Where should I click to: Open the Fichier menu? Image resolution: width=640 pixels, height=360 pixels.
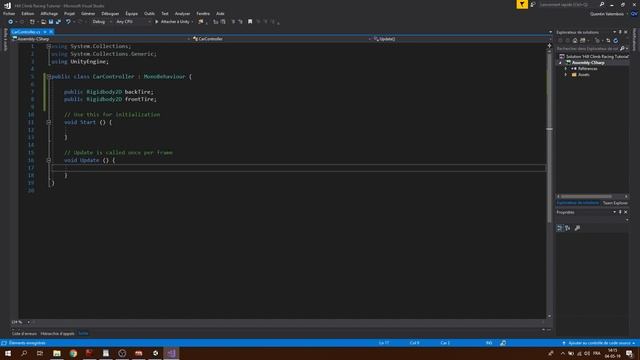click(9, 13)
